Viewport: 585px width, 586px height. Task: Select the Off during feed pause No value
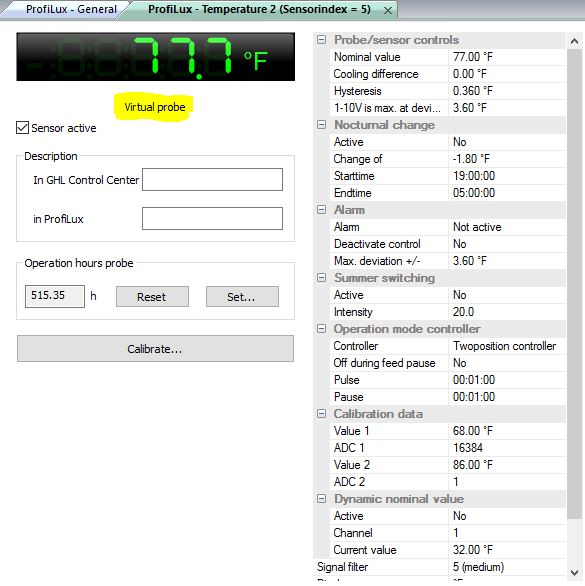click(507, 363)
